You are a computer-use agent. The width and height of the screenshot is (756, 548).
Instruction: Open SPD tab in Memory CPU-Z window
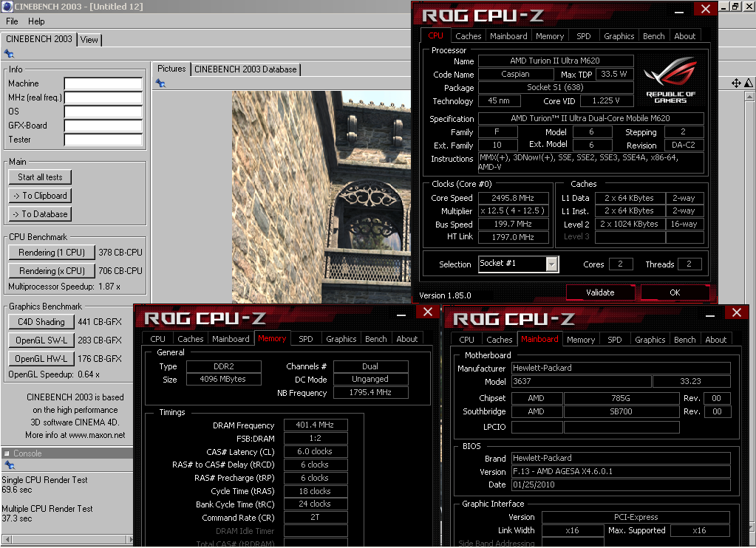pos(306,339)
